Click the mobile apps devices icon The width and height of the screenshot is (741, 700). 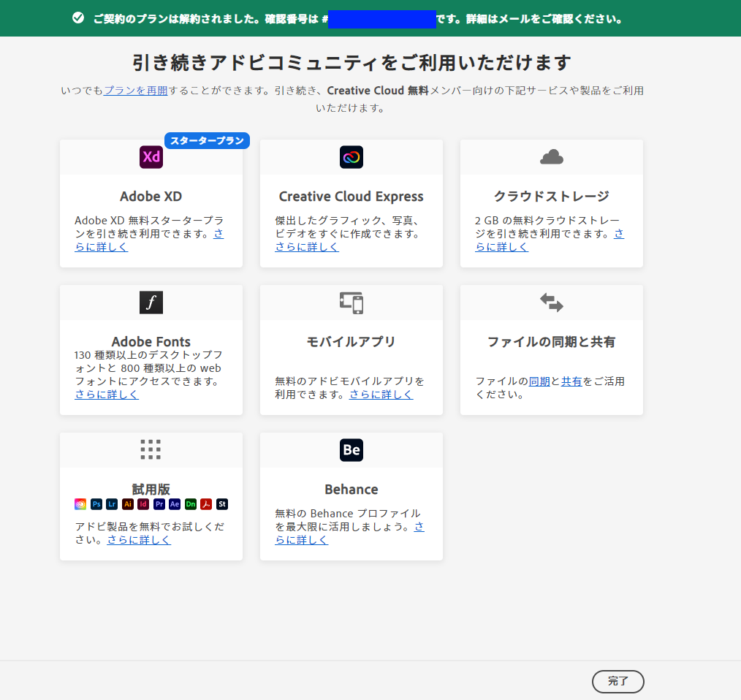pyautogui.click(x=351, y=303)
